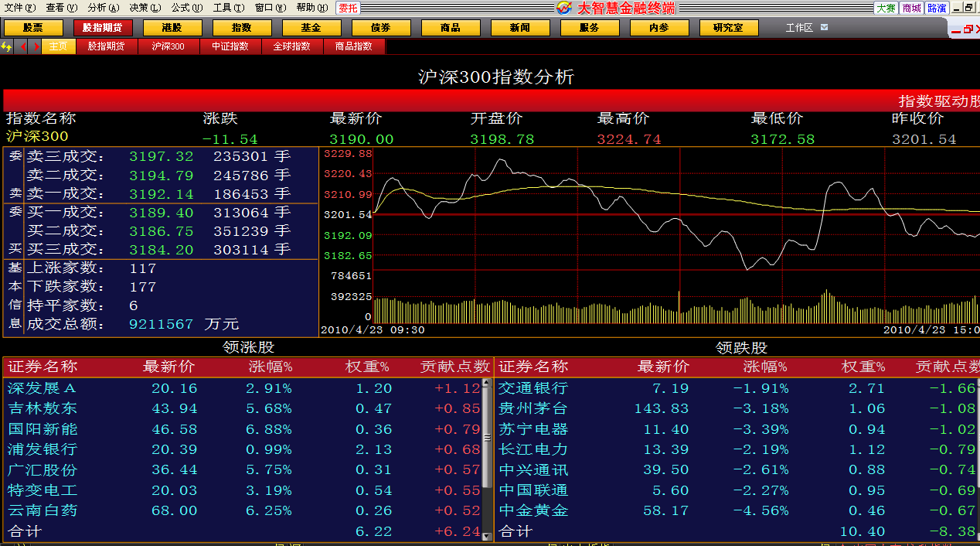Click the 大智慧 app logo icon
980x546 pixels.
[x=565, y=8]
